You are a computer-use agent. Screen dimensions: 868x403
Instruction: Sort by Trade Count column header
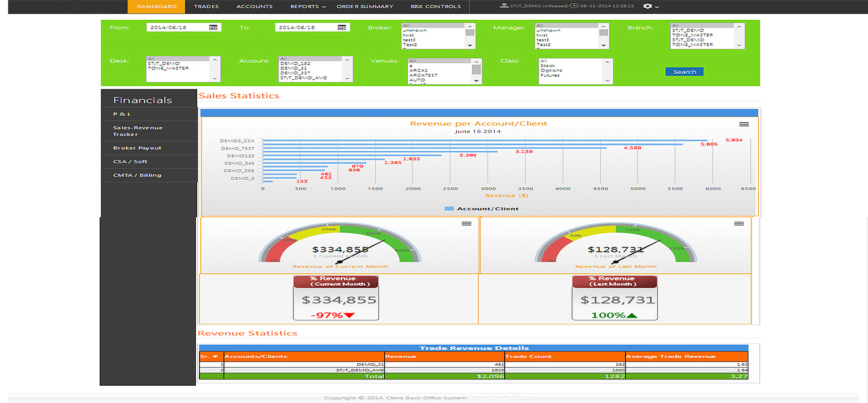click(565, 356)
